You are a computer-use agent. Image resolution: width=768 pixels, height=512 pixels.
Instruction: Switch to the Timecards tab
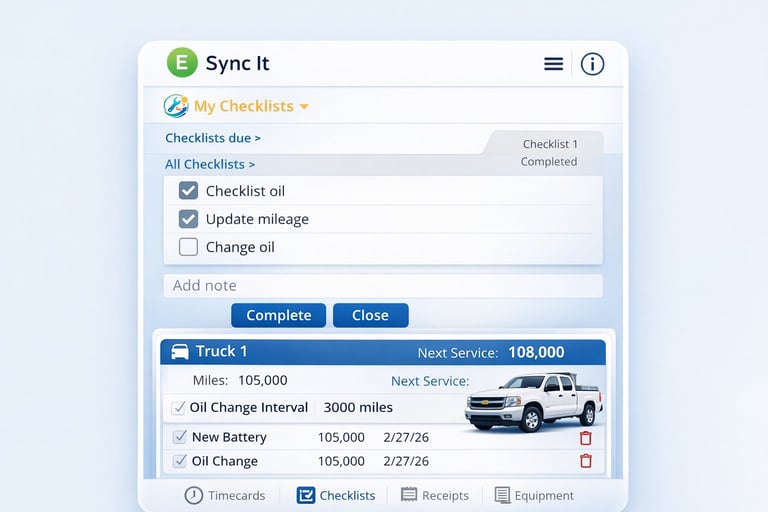pyautogui.click(x=225, y=495)
